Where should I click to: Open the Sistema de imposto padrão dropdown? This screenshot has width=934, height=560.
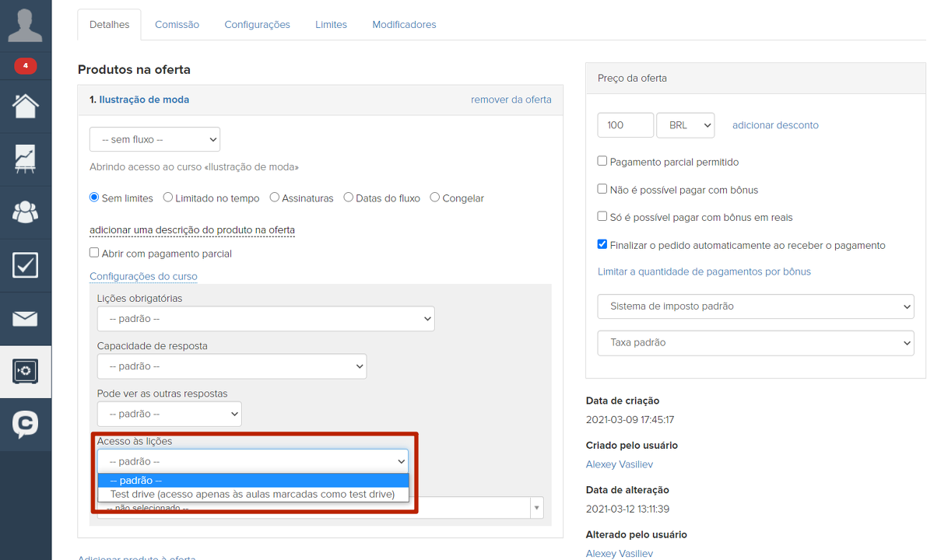point(755,306)
